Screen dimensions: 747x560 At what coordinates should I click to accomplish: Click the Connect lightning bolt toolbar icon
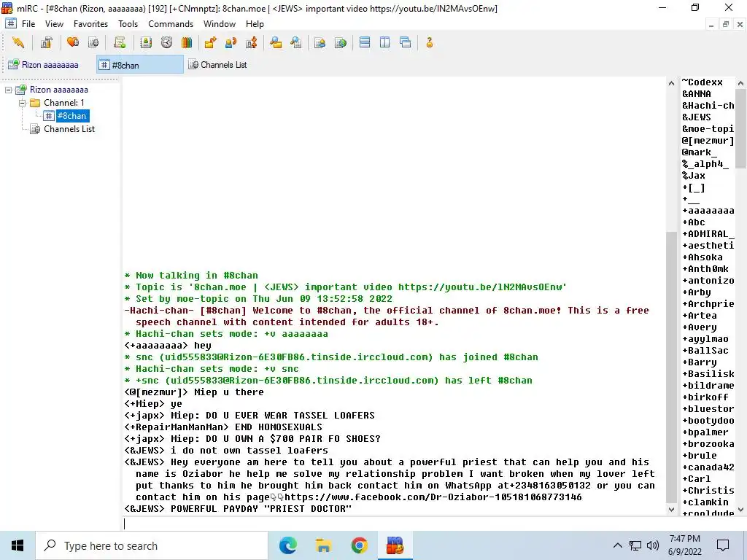click(x=18, y=43)
